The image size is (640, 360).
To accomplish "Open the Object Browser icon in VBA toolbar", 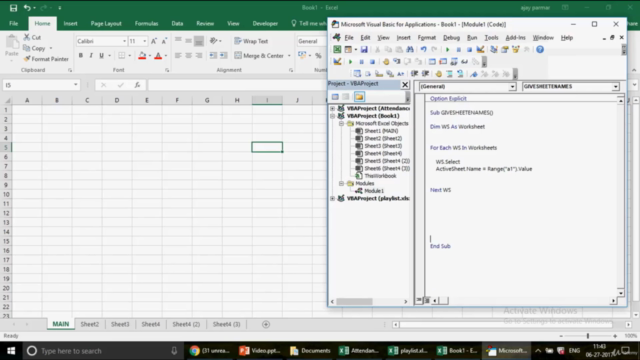I will 516,49.
